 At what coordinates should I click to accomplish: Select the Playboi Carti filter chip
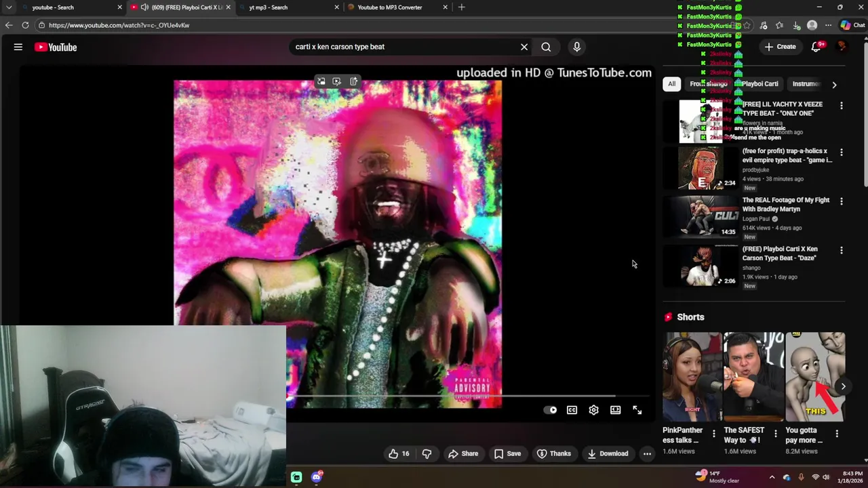click(759, 84)
